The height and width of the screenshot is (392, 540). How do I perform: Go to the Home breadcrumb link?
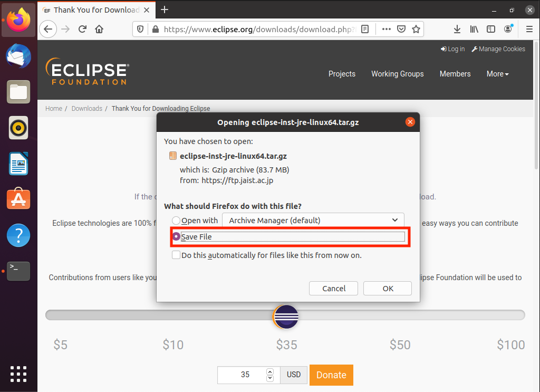(54, 109)
